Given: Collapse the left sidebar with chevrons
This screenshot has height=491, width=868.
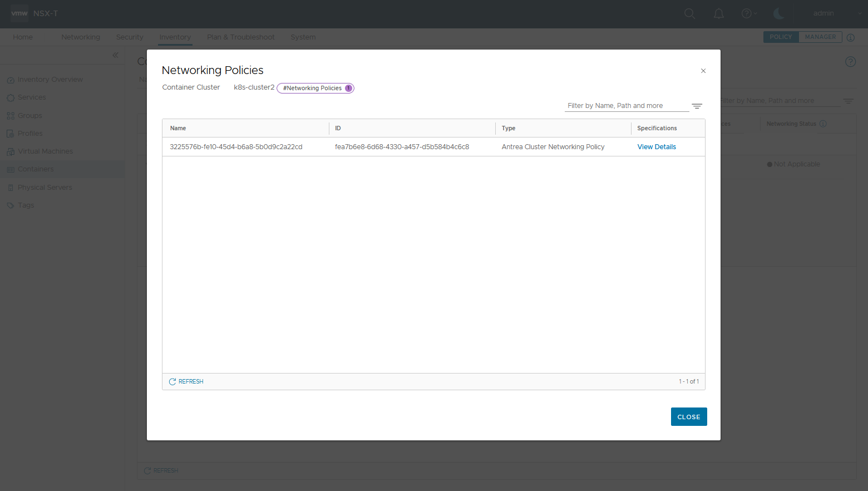Looking at the screenshot, I should pos(116,55).
